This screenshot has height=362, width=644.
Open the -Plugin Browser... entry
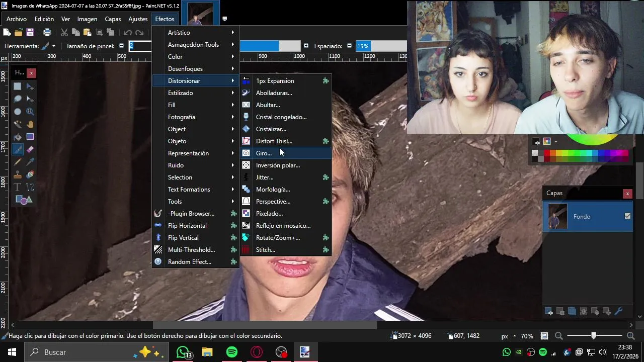[196, 214]
